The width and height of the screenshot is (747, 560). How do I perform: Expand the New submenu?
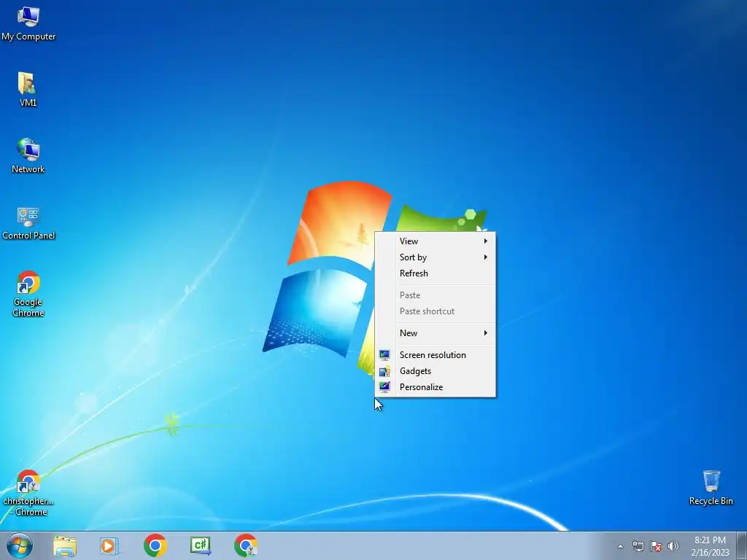436,333
